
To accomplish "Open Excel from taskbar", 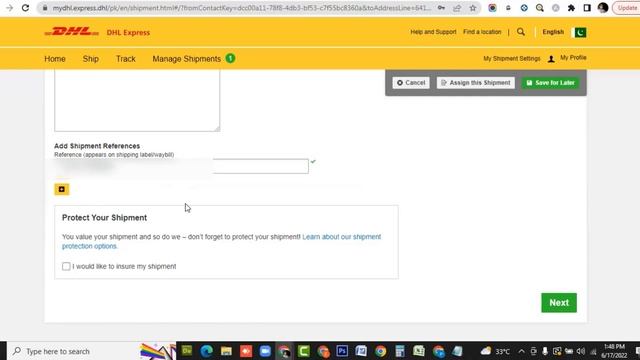I will pyautogui.click(x=419, y=351).
